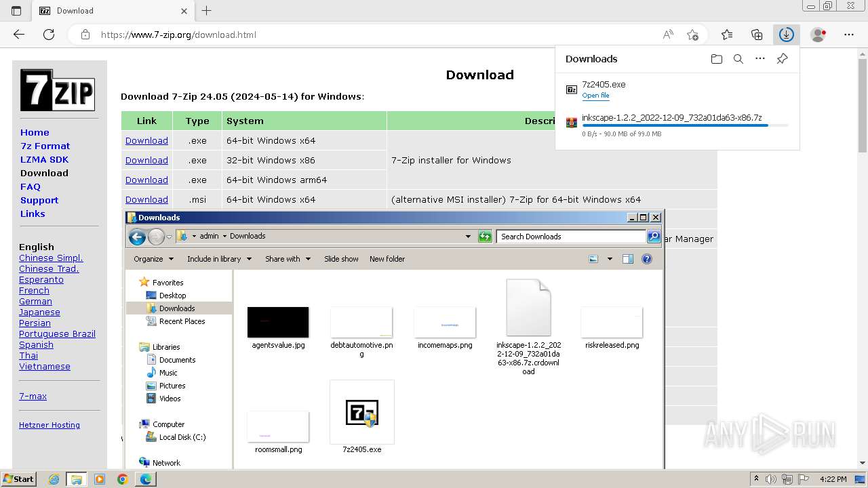This screenshot has height=488, width=868.
Task: Select the agentsvalue.jpg thumbnail
Action: (x=278, y=322)
